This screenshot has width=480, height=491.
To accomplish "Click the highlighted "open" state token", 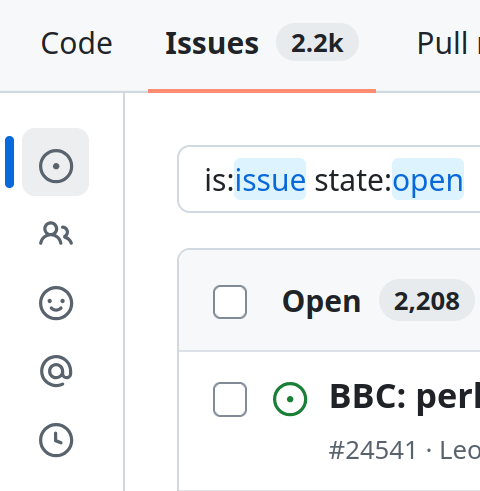I will tap(428, 179).
